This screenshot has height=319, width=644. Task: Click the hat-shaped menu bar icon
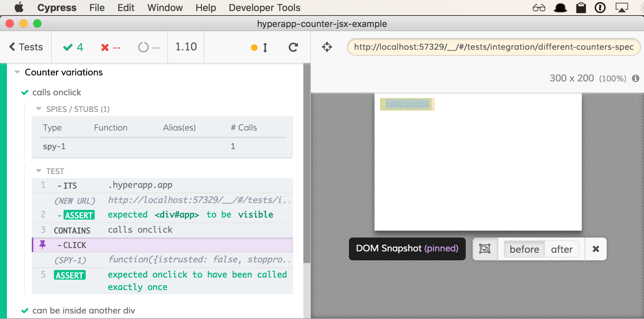pos(560,8)
